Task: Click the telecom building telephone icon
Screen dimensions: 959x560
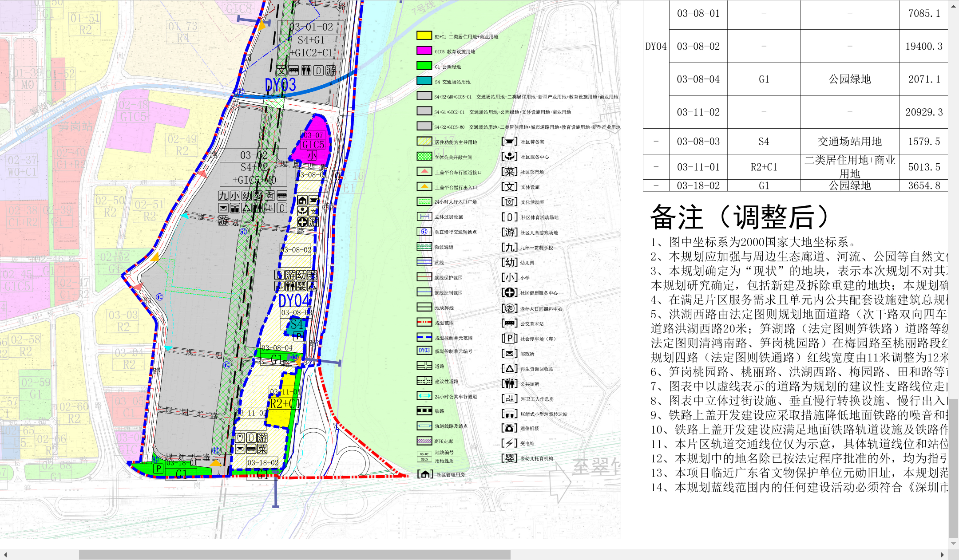Action: tap(509, 428)
